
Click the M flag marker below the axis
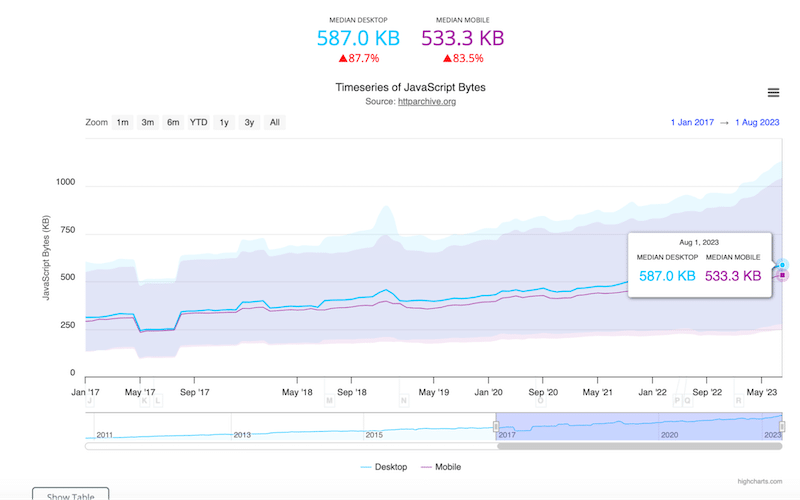click(x=329, y=401)
